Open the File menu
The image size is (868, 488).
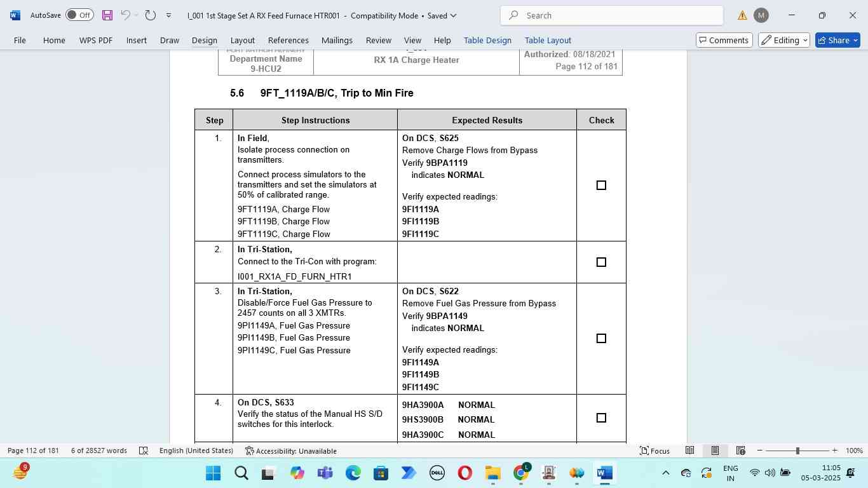click(20, 40)
